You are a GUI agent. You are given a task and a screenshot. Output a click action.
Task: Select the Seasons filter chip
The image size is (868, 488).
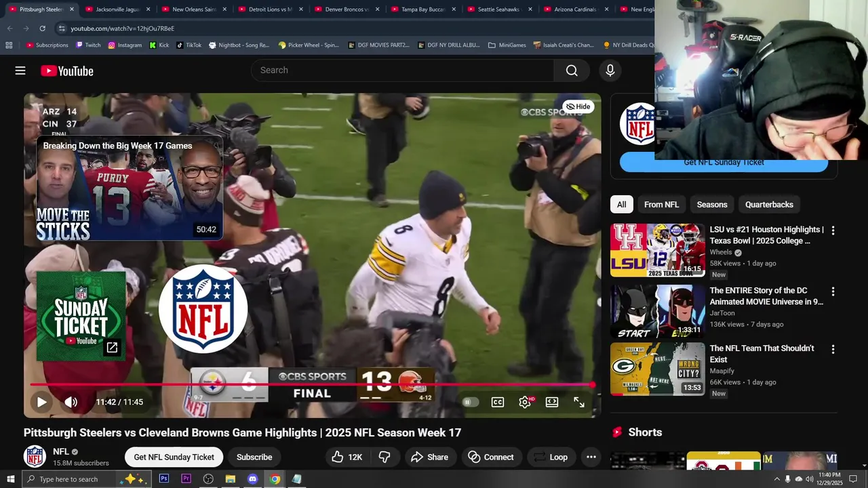(x=712, y=205)
